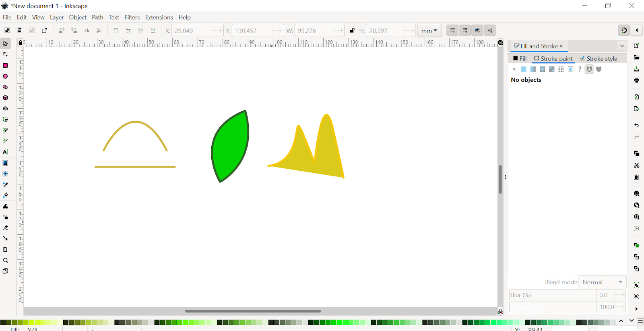Viewport: 644px width, 331px height.
Task: Toggle the width/height lock ratio
Action: pyautogui.click(x=352, y=31)
